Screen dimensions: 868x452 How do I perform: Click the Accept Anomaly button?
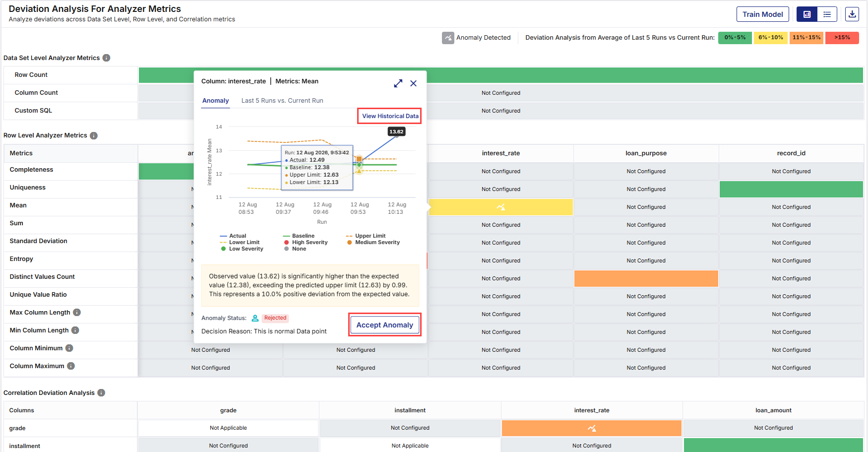(385, 325)
